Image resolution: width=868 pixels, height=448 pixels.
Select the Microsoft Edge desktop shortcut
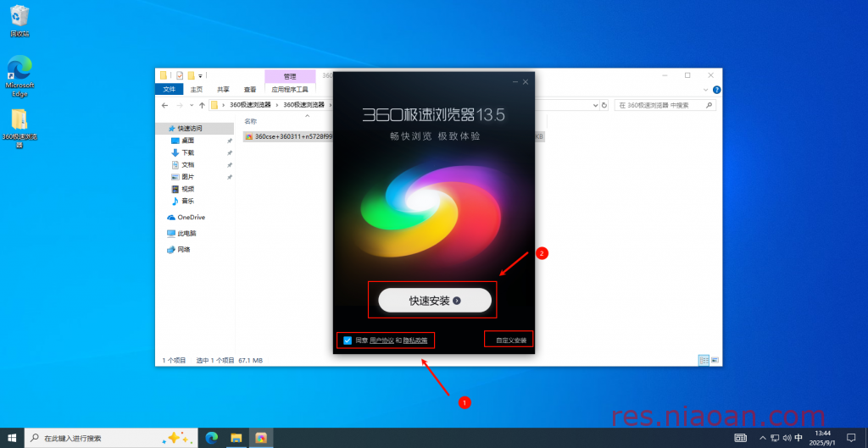19,75
